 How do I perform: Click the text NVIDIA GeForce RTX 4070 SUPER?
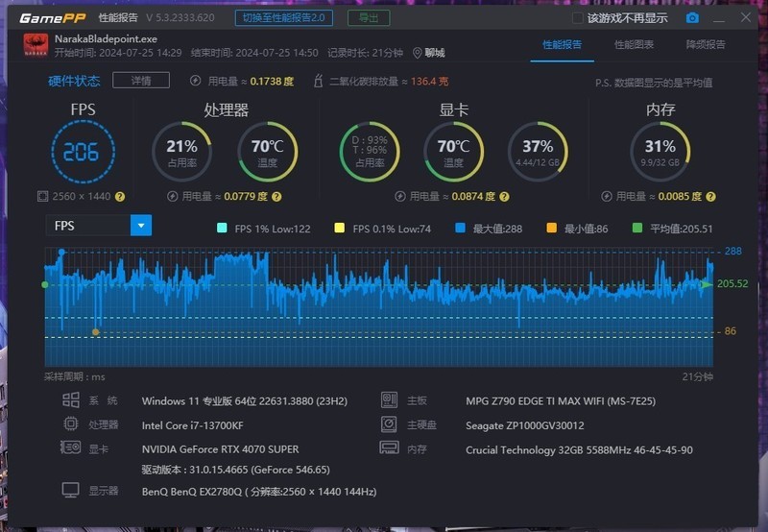point(221,449)
